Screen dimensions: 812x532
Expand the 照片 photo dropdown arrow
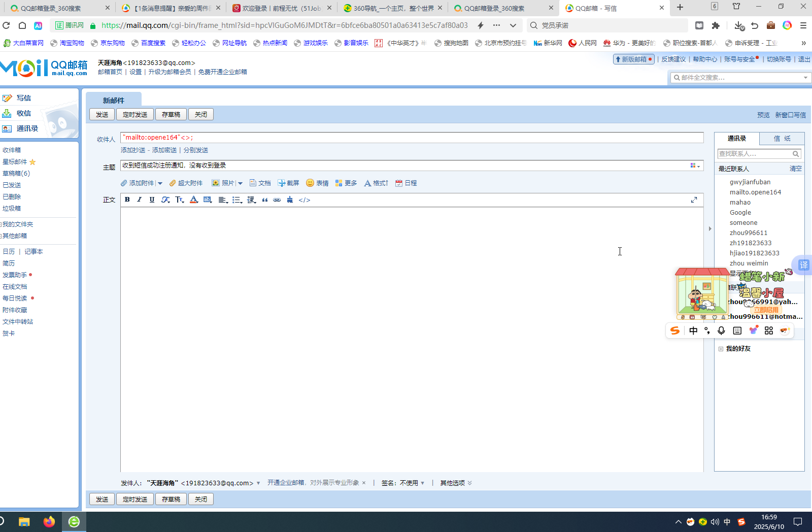pos(241,183)
